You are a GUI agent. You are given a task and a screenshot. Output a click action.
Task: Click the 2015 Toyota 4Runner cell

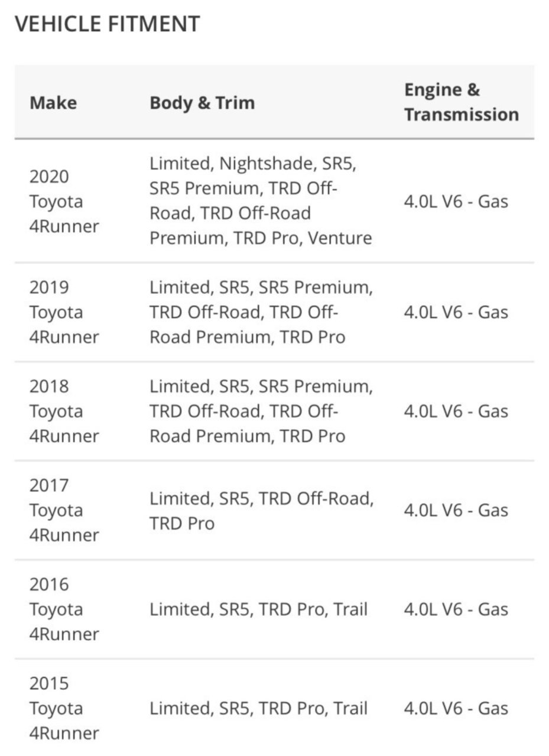coord(64,708)
